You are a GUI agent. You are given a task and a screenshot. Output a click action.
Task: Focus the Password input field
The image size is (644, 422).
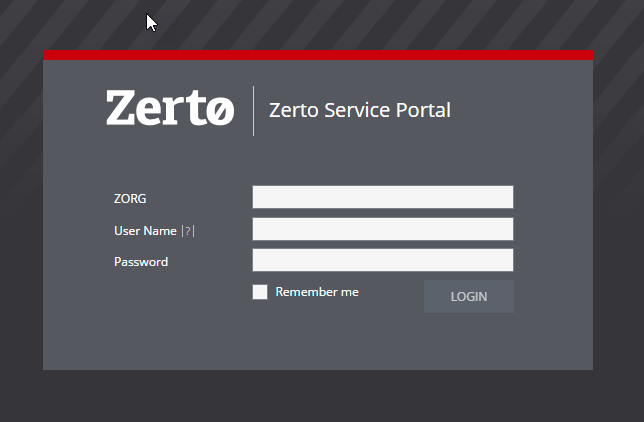click(x=383, y=260)
